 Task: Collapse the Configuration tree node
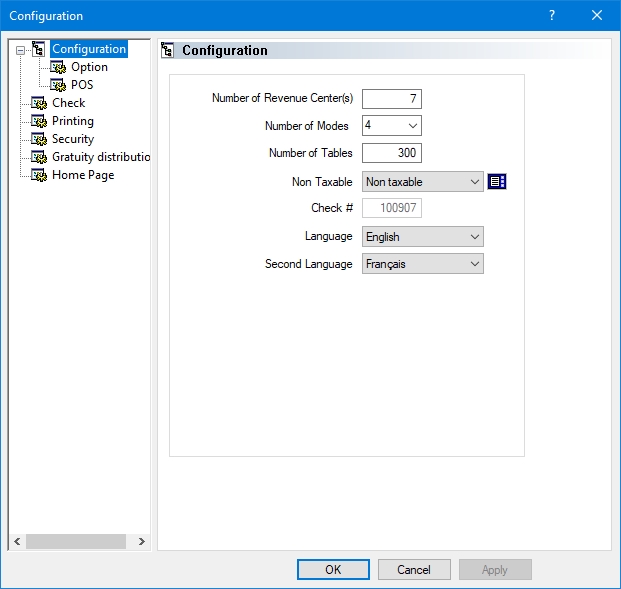tap(20, 49)
